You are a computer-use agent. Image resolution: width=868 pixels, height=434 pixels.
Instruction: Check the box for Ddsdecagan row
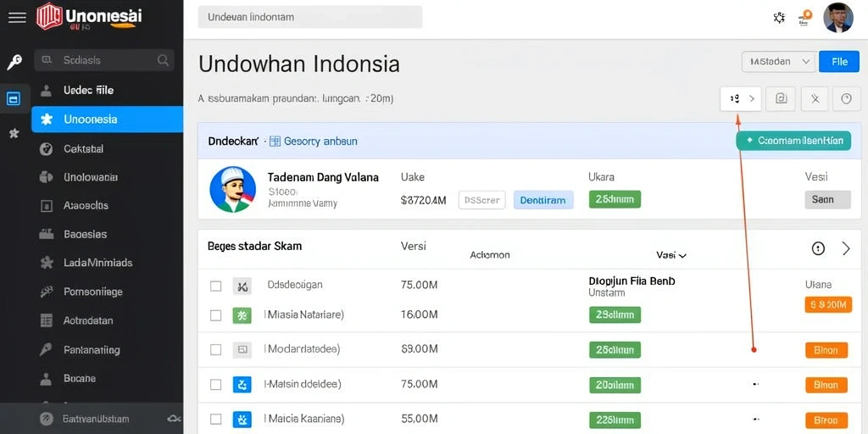tap(216, 287)
